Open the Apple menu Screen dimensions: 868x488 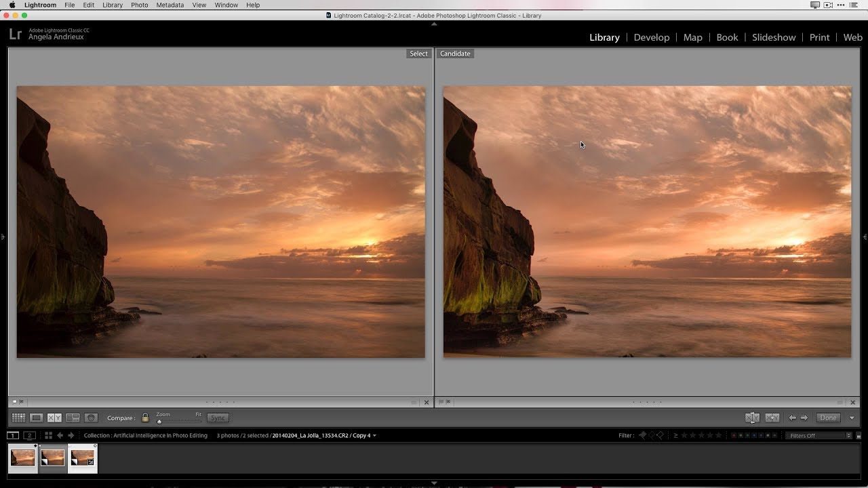pyautogui.click(x=12, y=5)
